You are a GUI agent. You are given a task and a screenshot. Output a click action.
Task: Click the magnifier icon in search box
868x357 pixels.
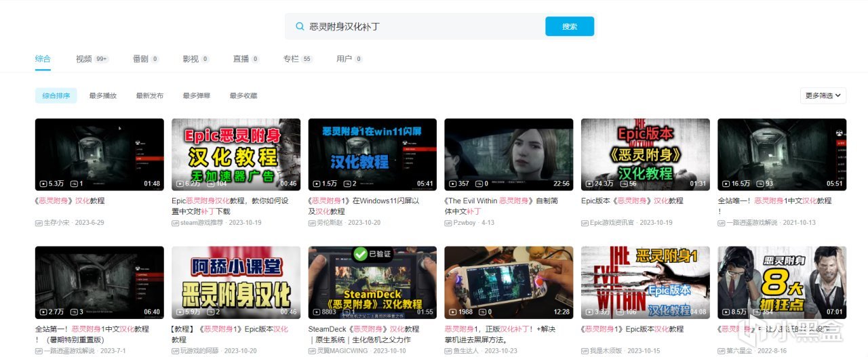(x=300, y=26)
